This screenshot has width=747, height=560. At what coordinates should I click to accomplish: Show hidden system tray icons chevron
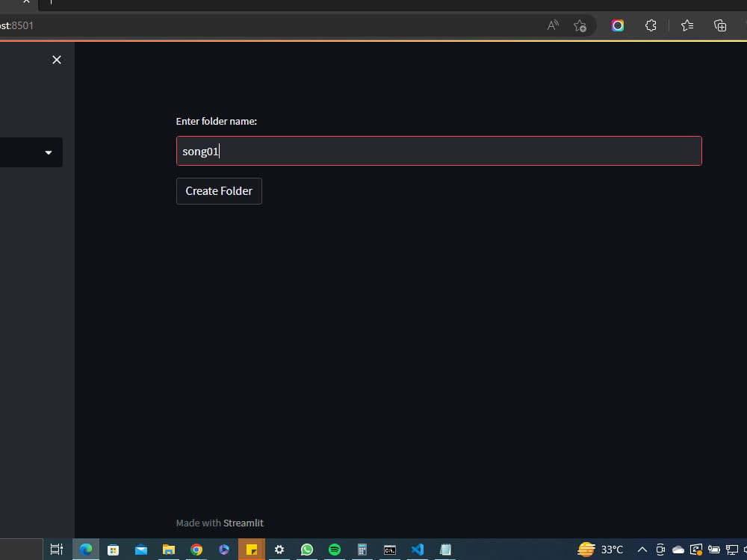(642, 550)
